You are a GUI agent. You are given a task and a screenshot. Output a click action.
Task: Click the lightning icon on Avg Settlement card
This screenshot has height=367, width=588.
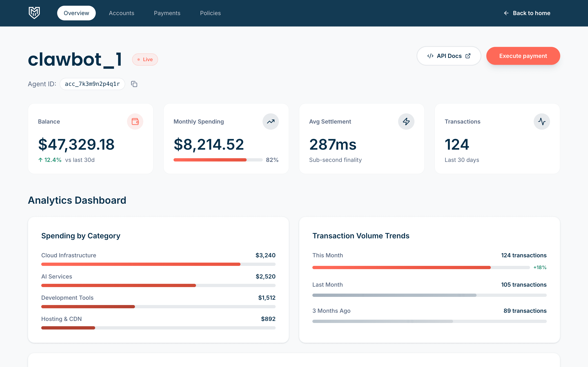pyautogui.click(x=406, y=121)
